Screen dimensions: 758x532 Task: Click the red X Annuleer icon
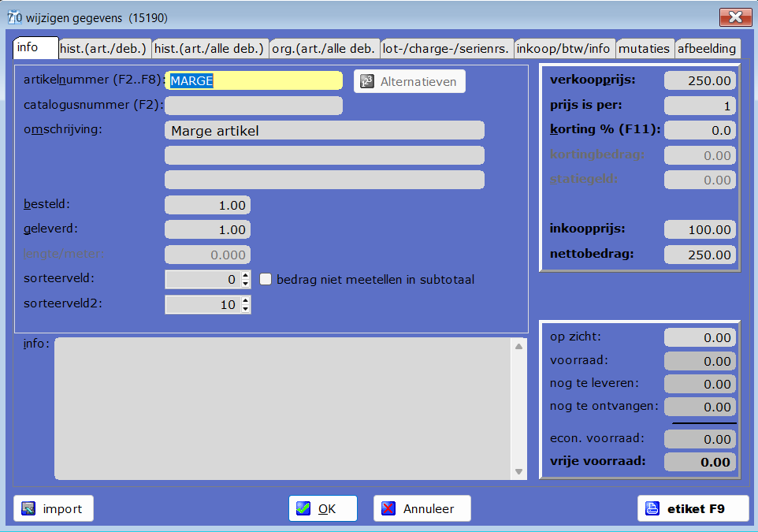click(388, 508)
